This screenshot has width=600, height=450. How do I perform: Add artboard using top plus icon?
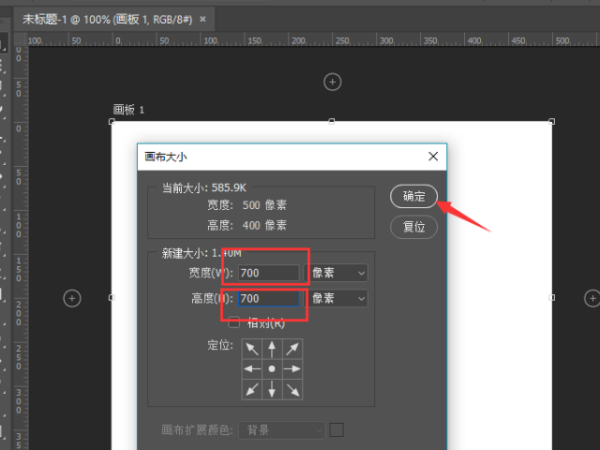click(x=334, y=80)
